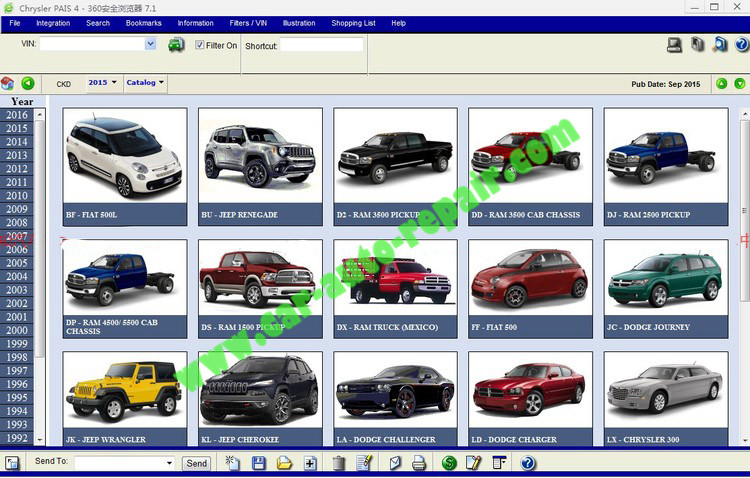
Task: Open help via top-right question mark icon
Action: tap(742, 45)
